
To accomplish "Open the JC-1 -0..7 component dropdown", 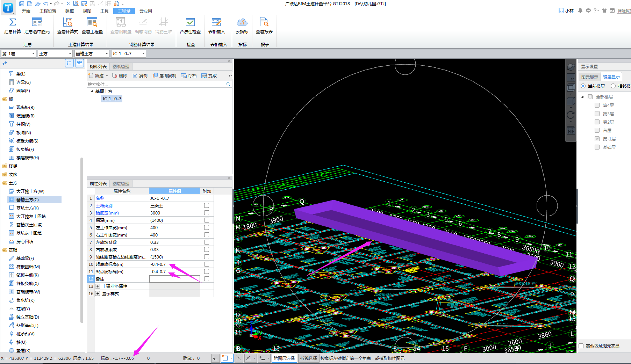I will [128, 53].
